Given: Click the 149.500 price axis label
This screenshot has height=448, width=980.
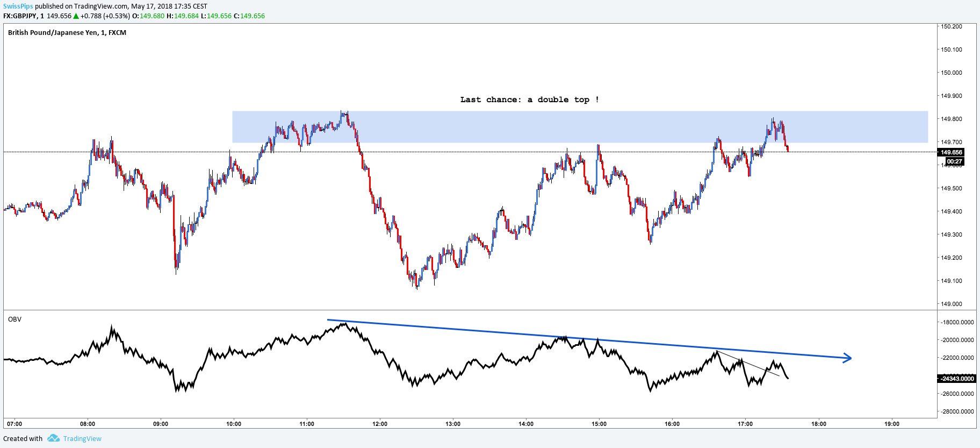Looking at the screenshot, I should (x=952, y=188).
